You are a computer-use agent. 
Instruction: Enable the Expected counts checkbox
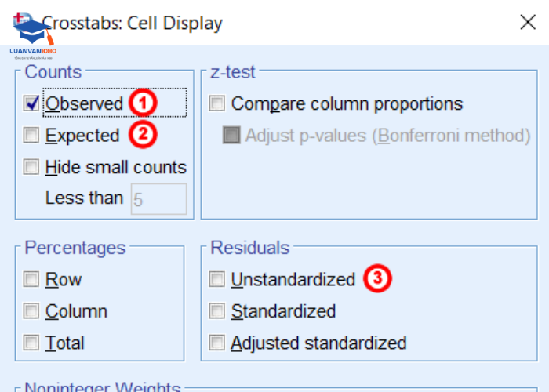32,136
